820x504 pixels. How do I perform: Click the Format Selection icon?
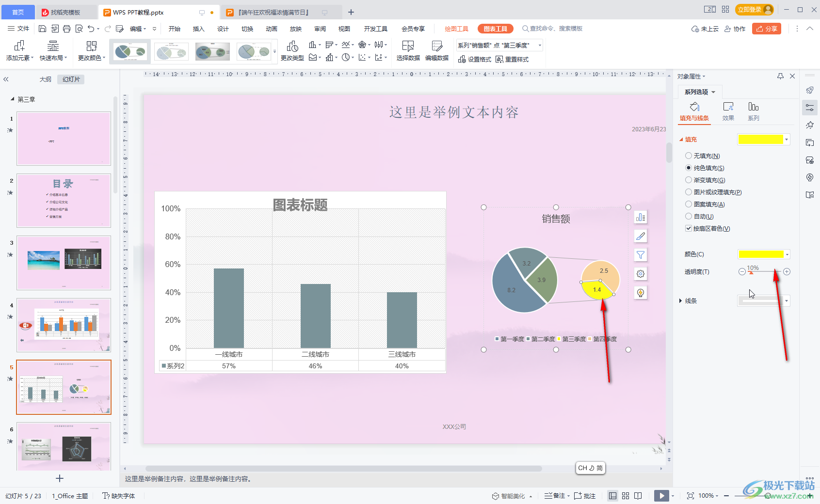click(x=475, y=59)
